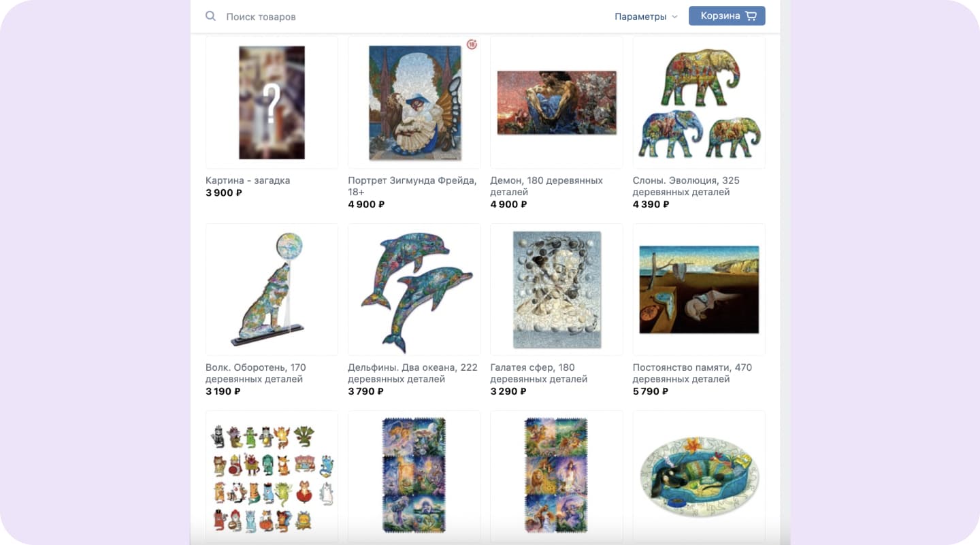
Task: Click the Демон, 180 деревянных деталей title
Action: coord(546,186)
